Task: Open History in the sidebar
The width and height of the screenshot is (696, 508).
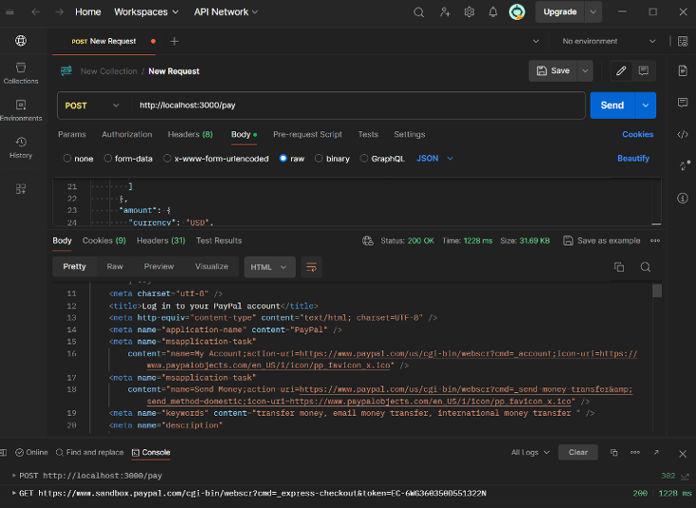Action: tap(20, 148)
